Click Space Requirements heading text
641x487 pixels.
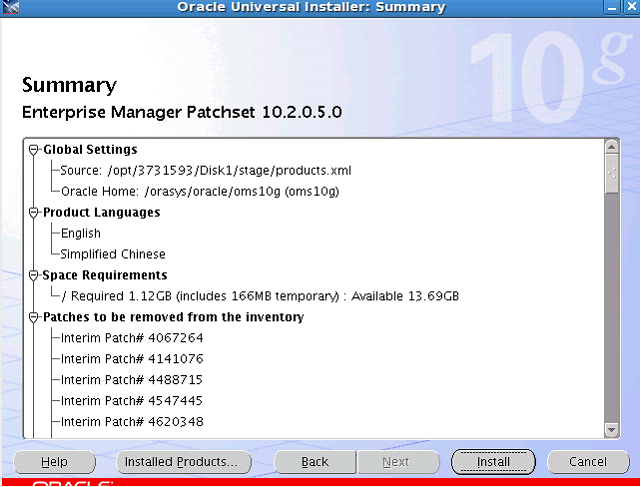[x=105, y=275]
